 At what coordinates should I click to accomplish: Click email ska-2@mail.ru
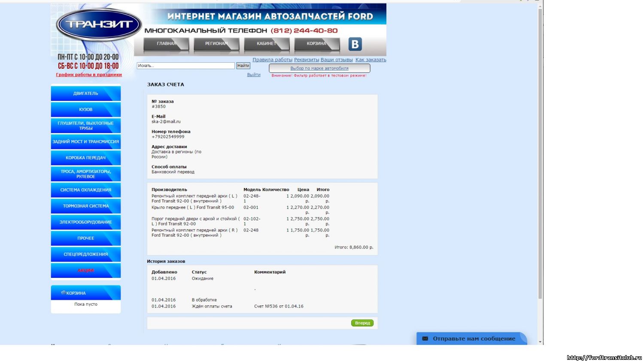tap(166, 122)
